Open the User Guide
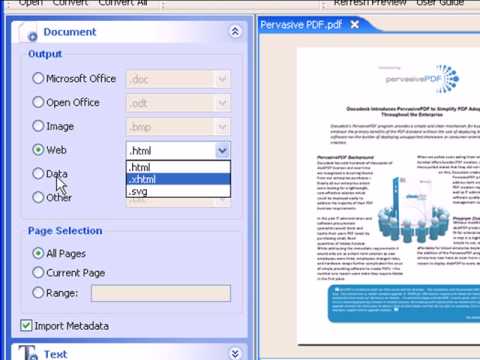 (440, 3)
